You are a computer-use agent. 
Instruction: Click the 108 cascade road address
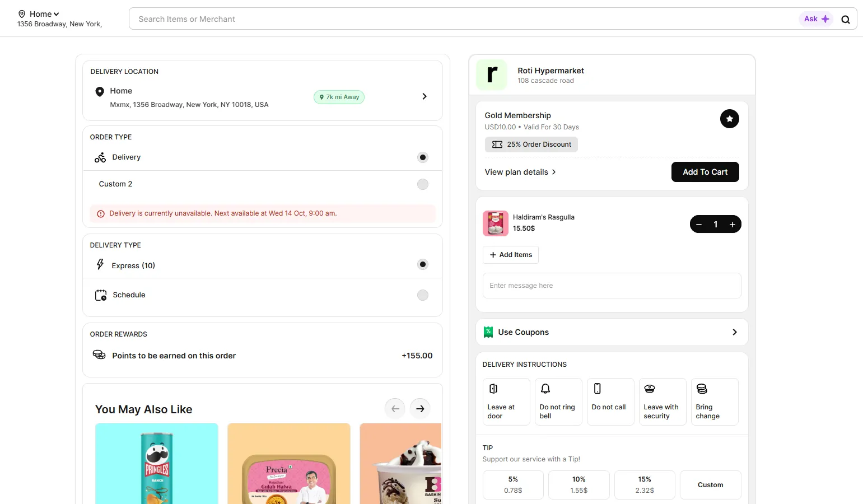tap(545, 81)
